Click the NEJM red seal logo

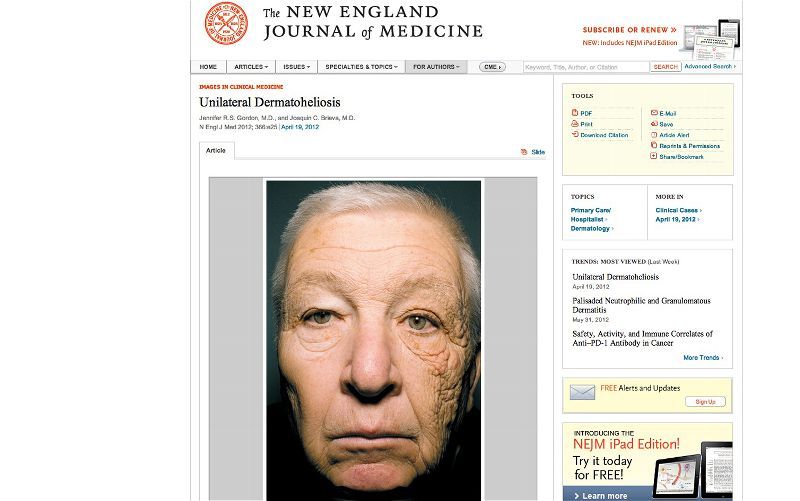pyautogui.click(x=226, y=23)
